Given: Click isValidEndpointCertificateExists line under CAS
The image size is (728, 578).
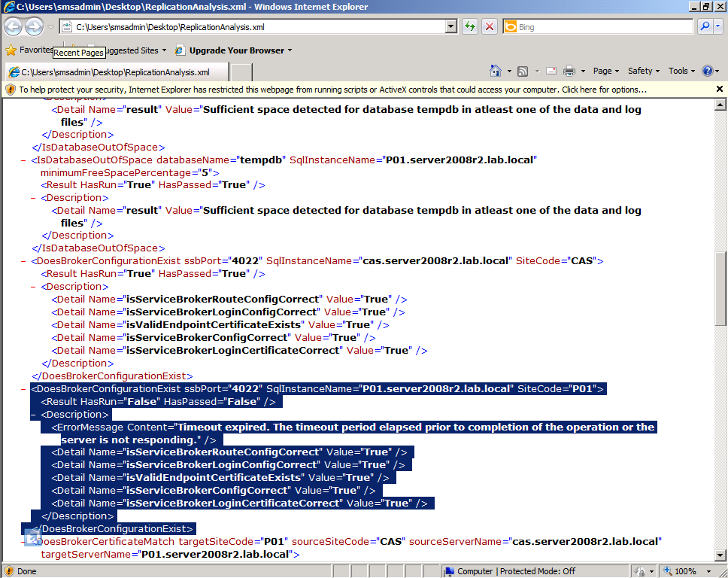Looking at the screenshot, I should pyautogui.click(x=220, y=325).
